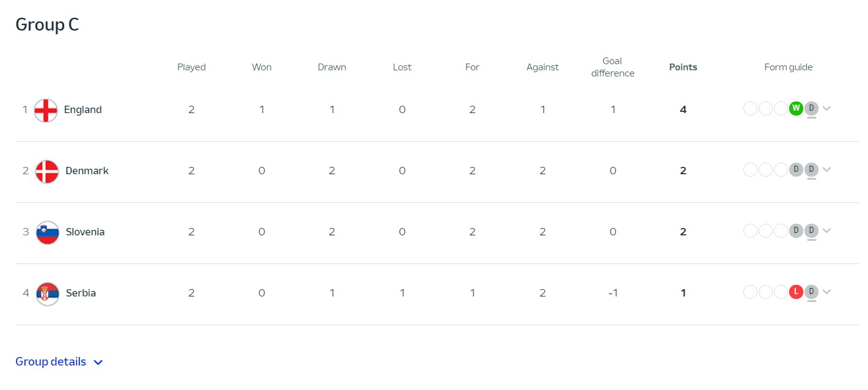Expand Denmark's form guide chevron
Screen dimensions: 868x390
(x=826, y=170)
